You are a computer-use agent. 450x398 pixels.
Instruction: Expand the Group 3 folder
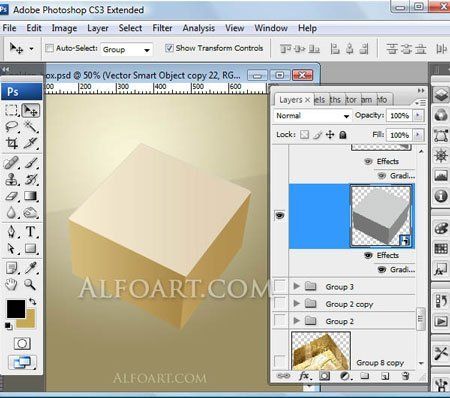coord(296,286)
